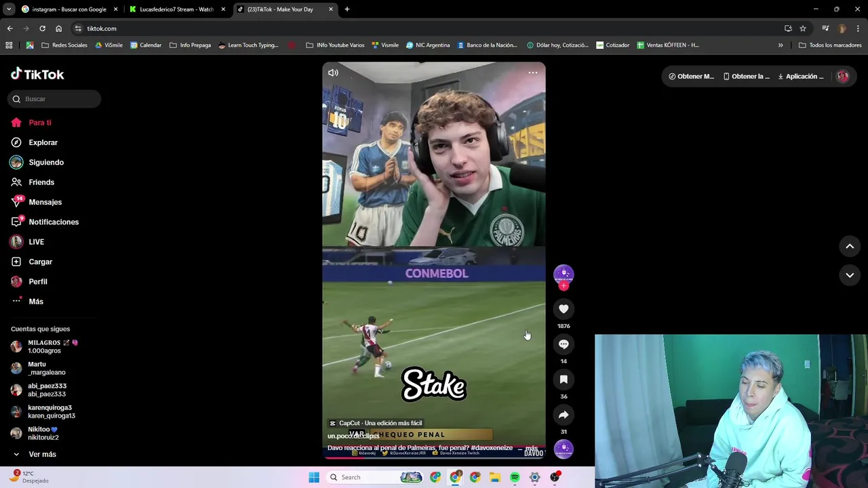
Task: Click the Aplicación ... download button
Action: click(x=800, y=77)
